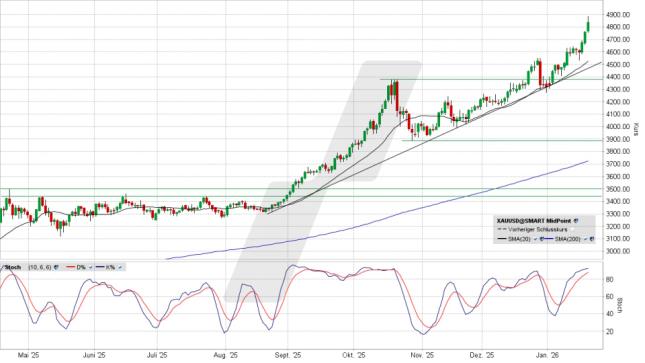Select the Stoch indicator label
This screenshot has height=363, width=645.
(x=13, y=268)
